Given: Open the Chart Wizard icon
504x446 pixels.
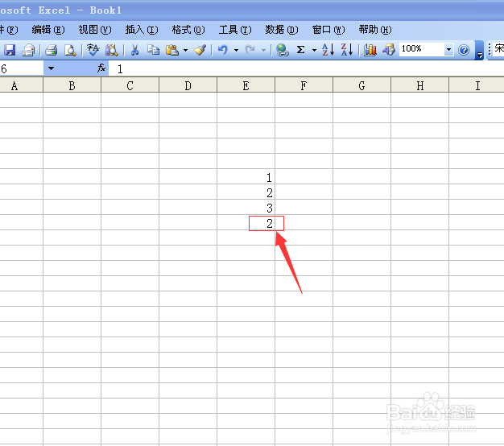Looking at the screenshot, I should (x=370, y=50).
